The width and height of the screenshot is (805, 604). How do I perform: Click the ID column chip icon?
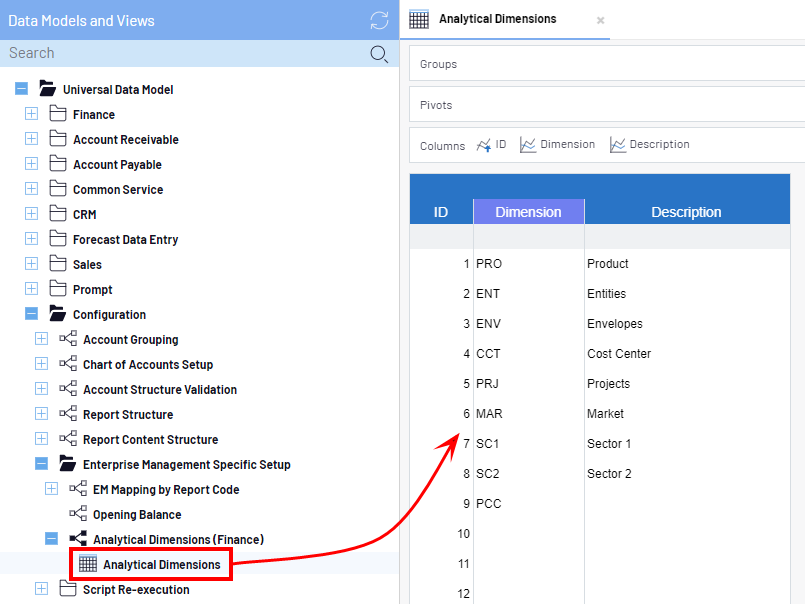coord(484,145)
